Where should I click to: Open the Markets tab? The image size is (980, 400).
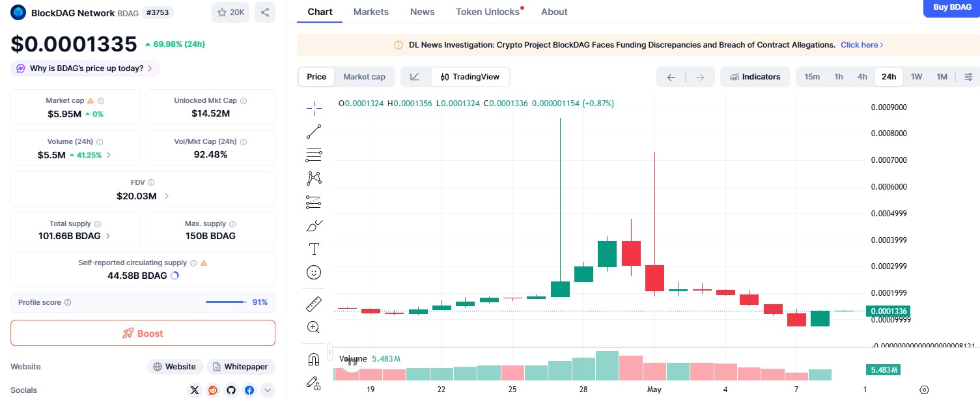coord(371,12)
